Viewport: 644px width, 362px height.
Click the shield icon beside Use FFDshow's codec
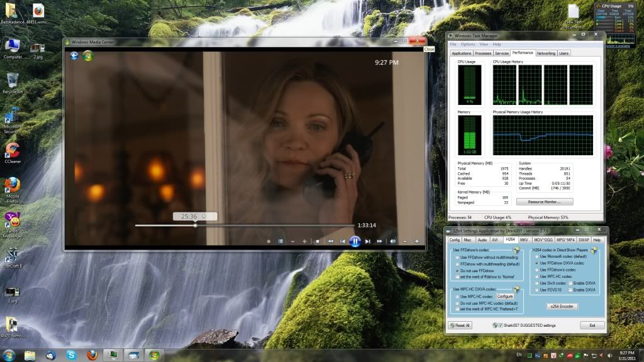click(516, 250)
